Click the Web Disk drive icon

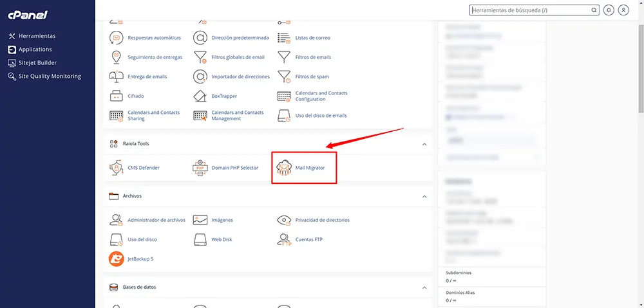point(200,239)
